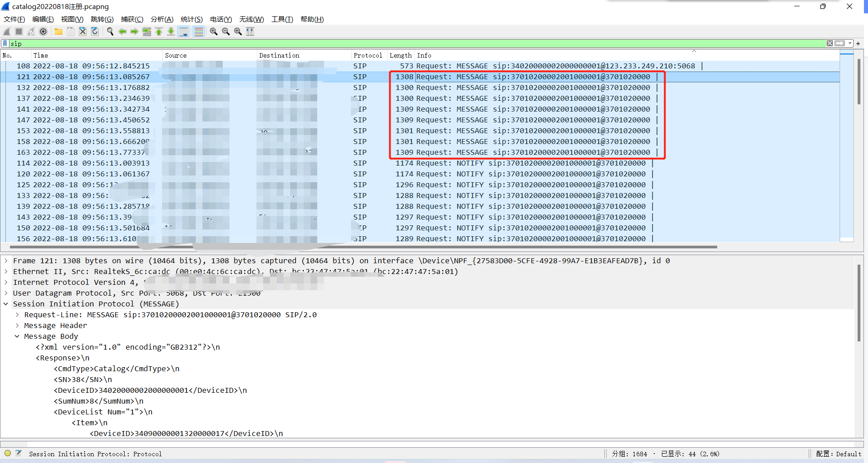Open the 电话(Y) menu
The height and width of the screenshot is (463, 868).
221,19
